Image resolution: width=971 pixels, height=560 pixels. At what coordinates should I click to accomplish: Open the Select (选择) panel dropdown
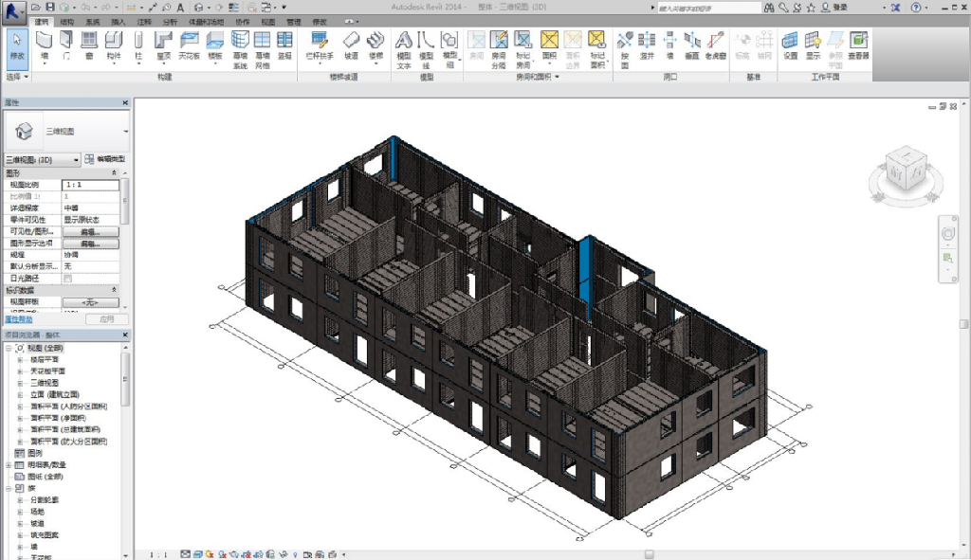point(17,77)
